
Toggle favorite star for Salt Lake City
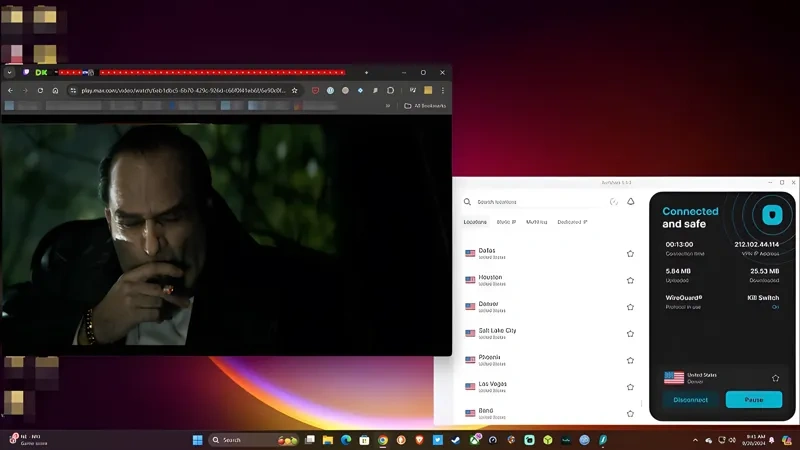click(x=630, y=333)
